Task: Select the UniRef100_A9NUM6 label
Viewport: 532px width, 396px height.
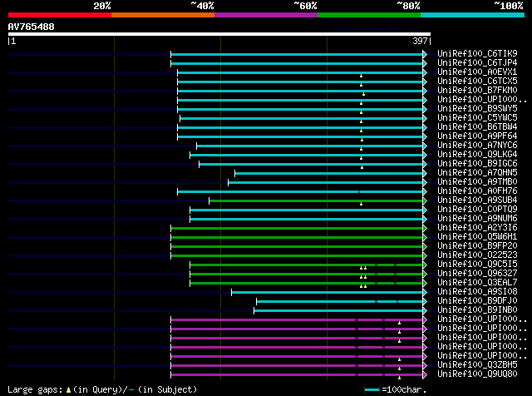Action: click(x=477, y=218)
